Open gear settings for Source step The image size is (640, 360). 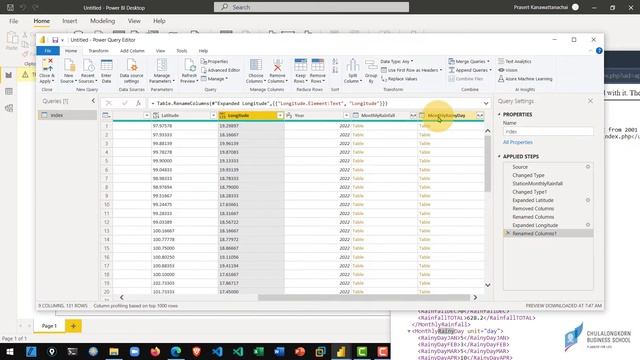588,167
